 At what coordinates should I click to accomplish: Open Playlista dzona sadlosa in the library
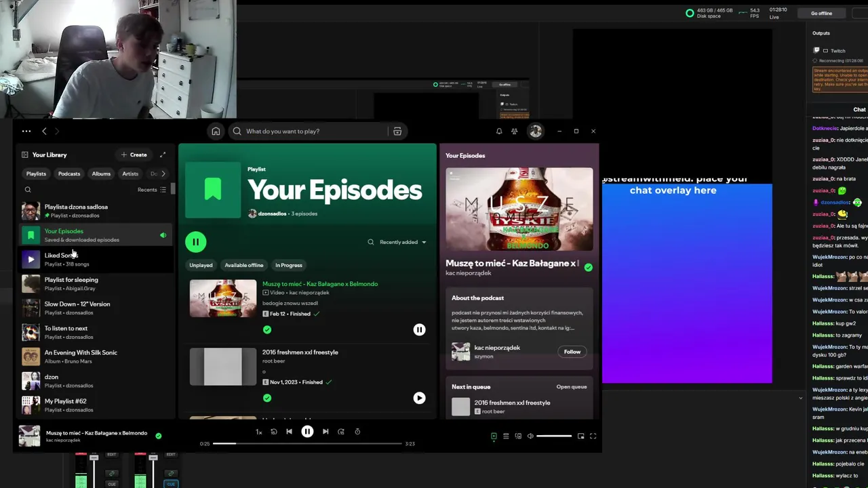pos(95,211)
